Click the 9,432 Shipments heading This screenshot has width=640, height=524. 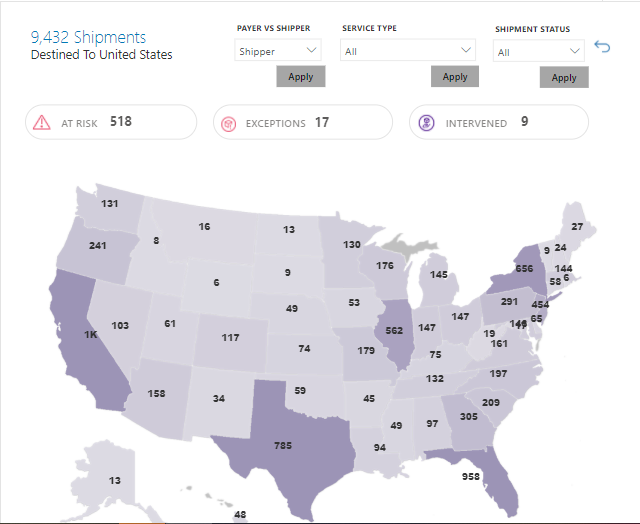88,37
